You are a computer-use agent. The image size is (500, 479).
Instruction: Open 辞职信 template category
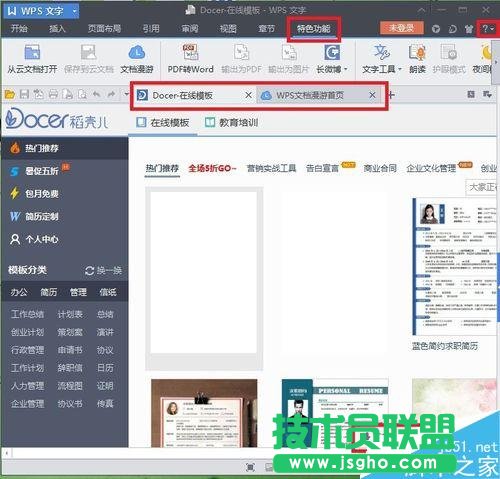coord(70,368)
